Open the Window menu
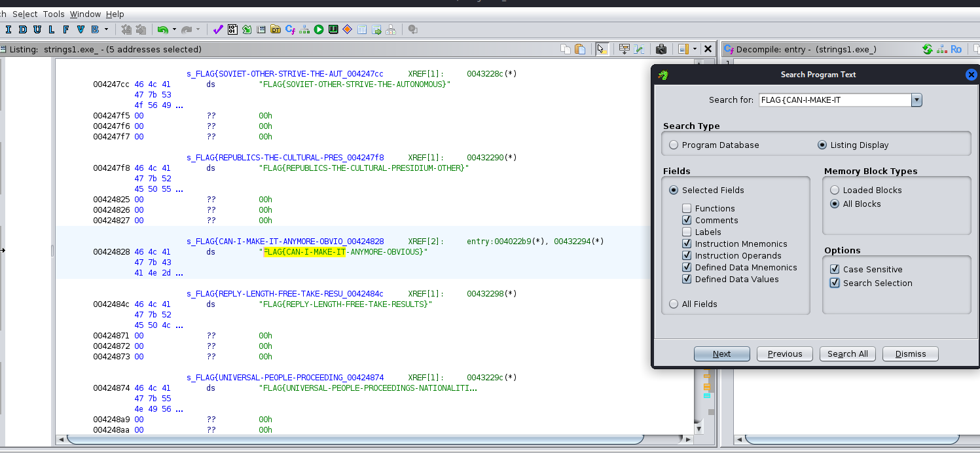Image resolution: width=980 pixels, height=453 pixels. pyautogui.click(x=85, y=14)
